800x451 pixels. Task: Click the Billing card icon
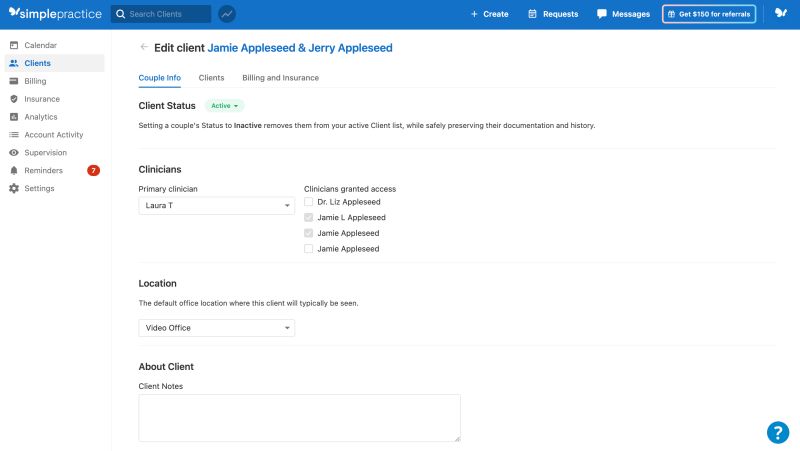coord(14,81)
